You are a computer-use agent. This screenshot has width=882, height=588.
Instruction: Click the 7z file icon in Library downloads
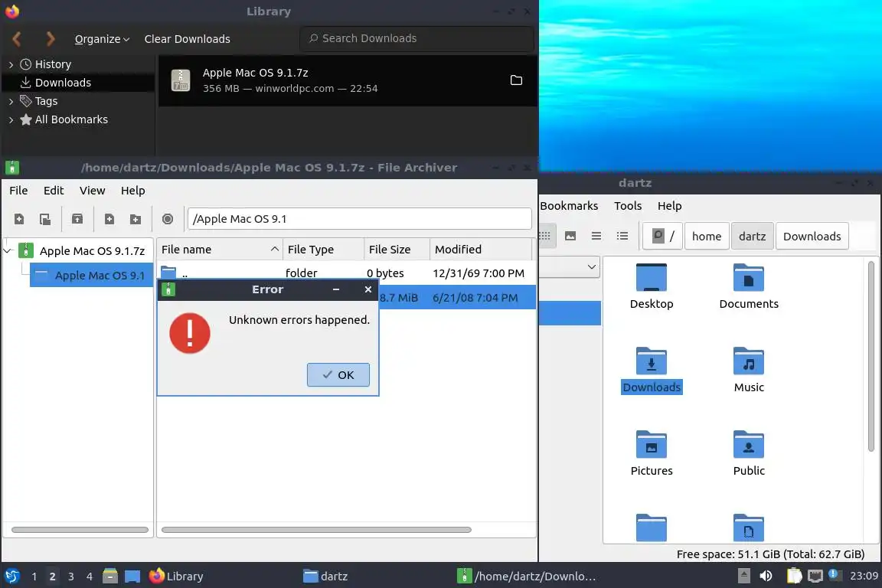(x=181, y=80)
